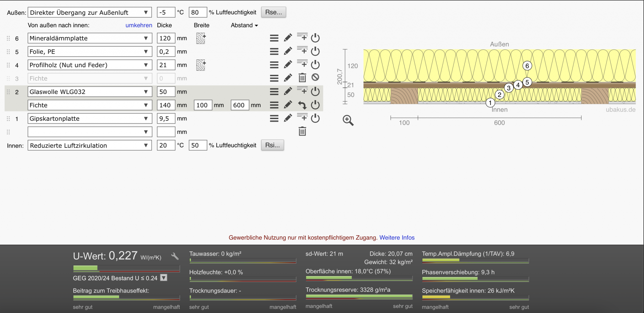Expand the Reduzierte Luftzirkulation dropdown
The width and height of the screenshot is (644, 313).
[90, 145]
